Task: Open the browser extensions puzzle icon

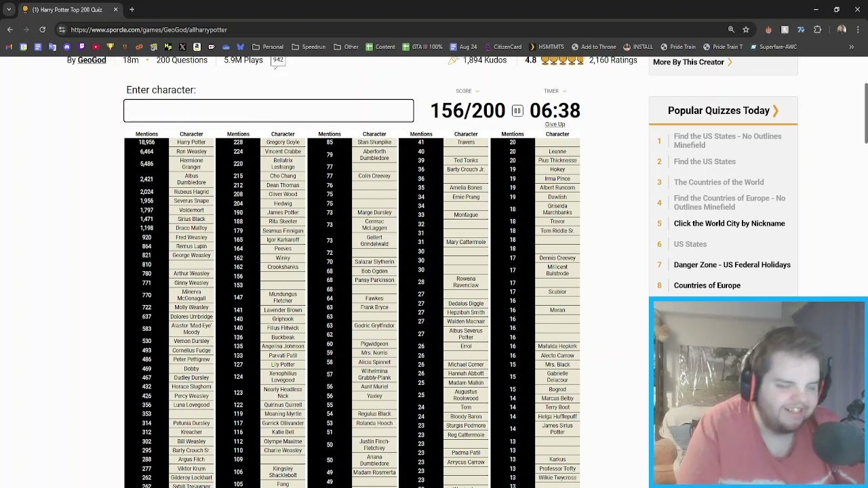Action: tap(817, 30)
